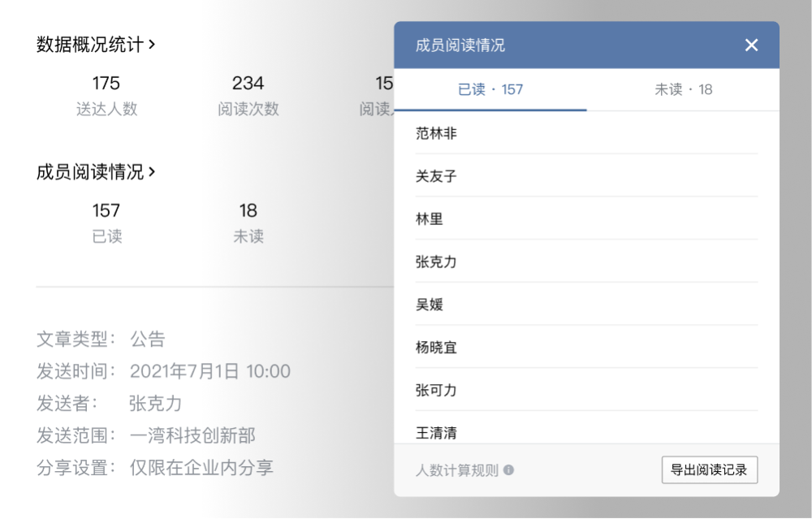Click the 导出阅读记录 button

click(x=710, y=470)
